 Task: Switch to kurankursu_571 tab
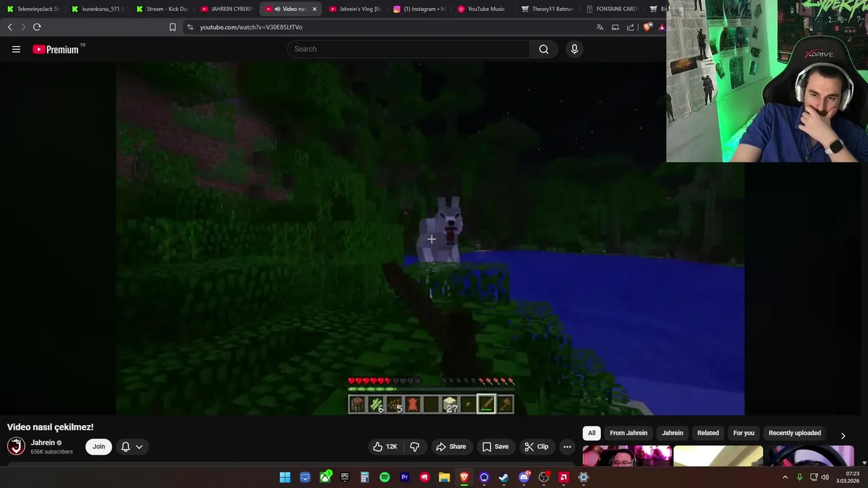[x=98, y=9]
